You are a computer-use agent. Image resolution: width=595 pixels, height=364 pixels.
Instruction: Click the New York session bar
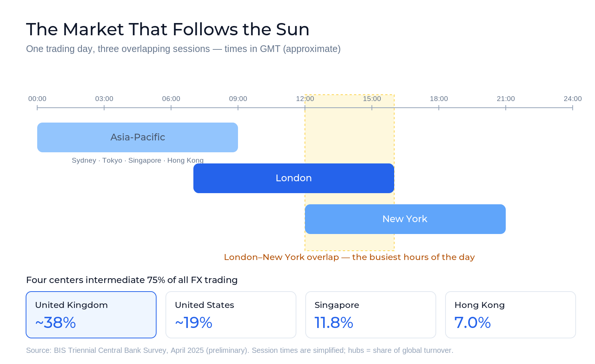tap(405, 219)
